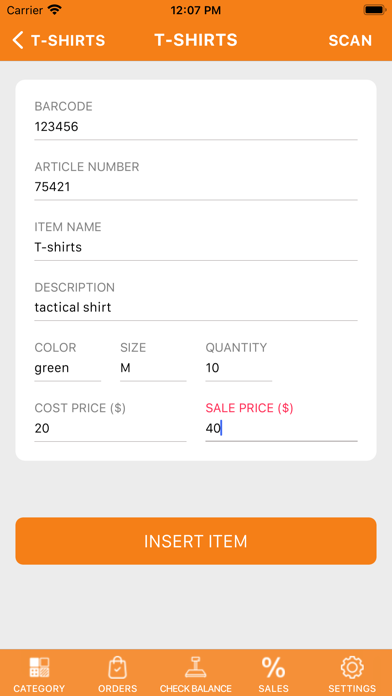Edit the Article Number field

click(x=196, y=187)
